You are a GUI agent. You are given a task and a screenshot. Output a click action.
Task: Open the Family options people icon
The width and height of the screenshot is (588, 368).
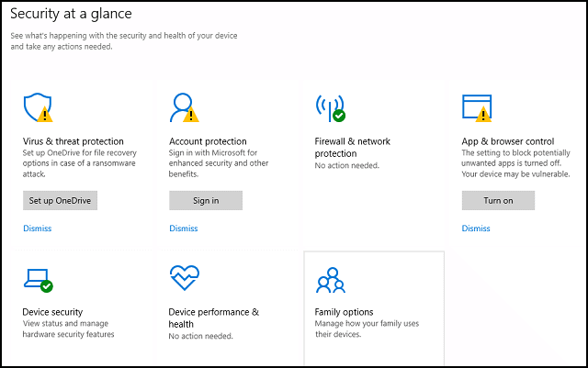331,280
